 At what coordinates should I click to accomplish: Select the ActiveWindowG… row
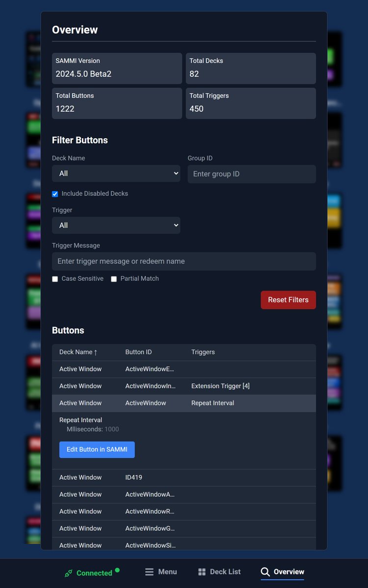184,529
